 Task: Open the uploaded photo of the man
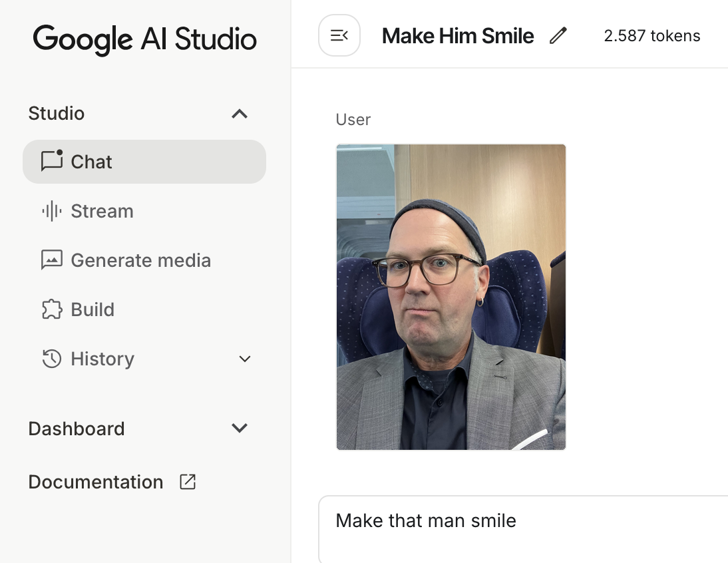point(451,297)
